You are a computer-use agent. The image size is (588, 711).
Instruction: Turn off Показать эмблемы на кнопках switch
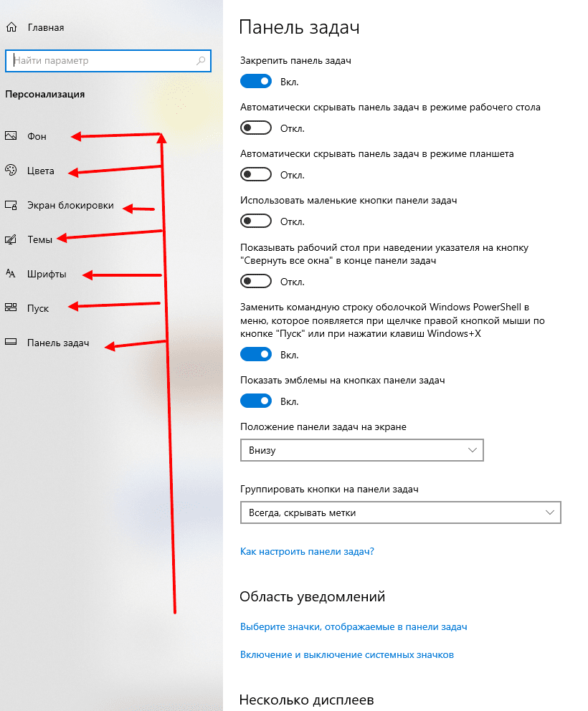click(x=256, y=401)
